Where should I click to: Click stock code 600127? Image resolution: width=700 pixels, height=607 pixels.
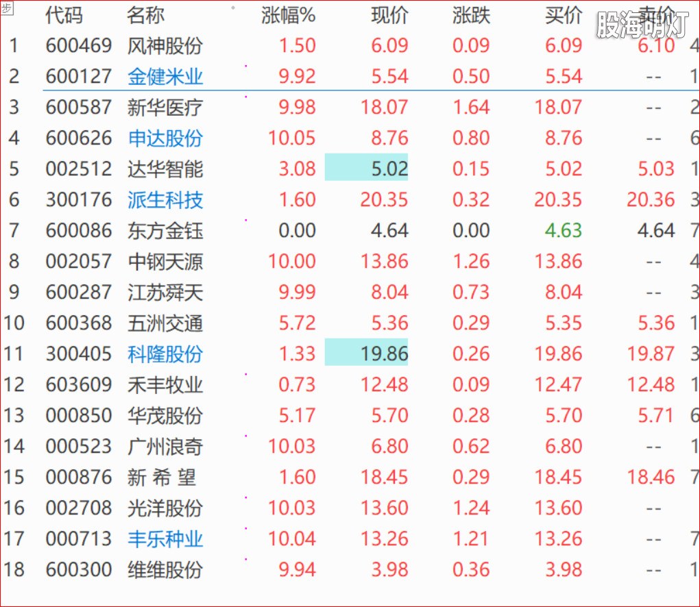point(79,76)
